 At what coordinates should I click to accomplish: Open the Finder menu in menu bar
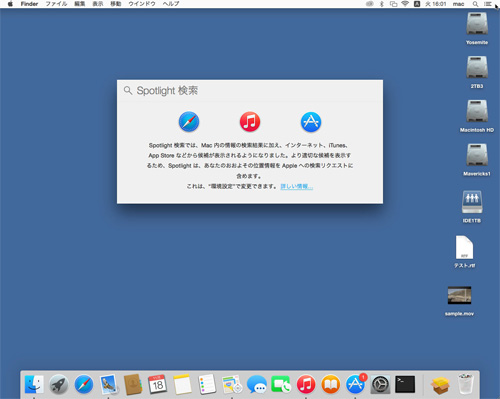29,4
